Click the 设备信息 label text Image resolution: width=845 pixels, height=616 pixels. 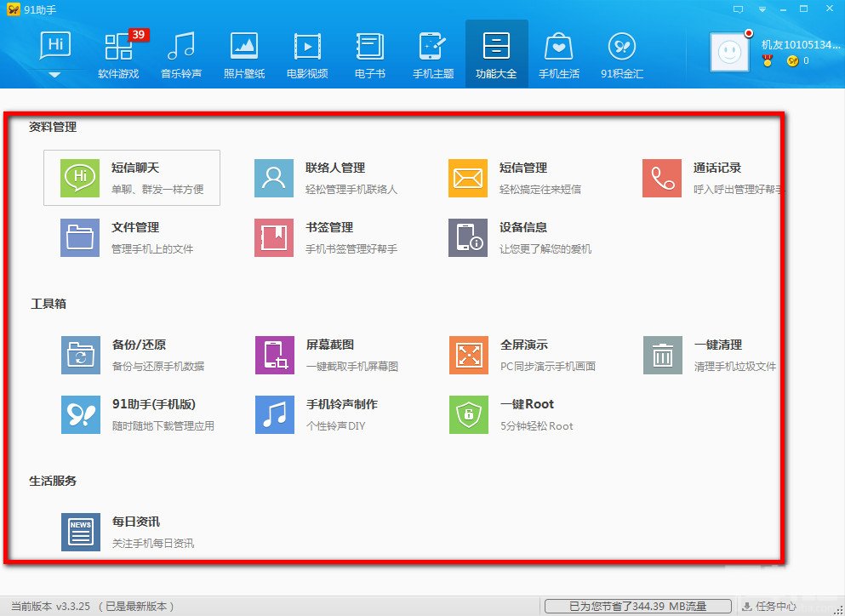[x=523, y=227]
